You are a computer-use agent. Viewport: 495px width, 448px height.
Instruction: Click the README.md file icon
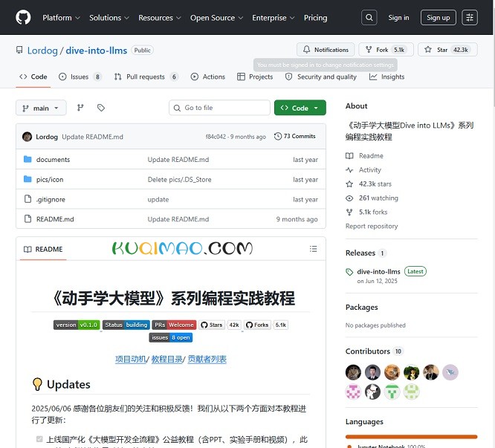pos(27,219)
